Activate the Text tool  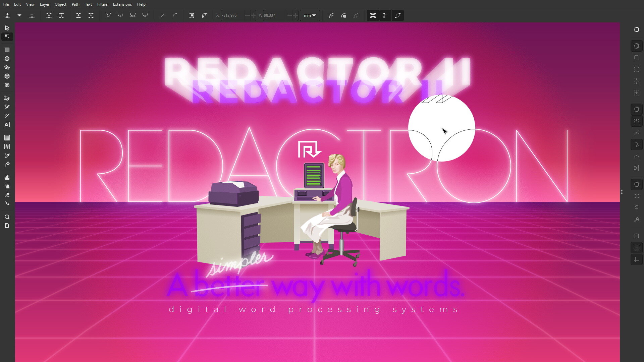(7, 124)
